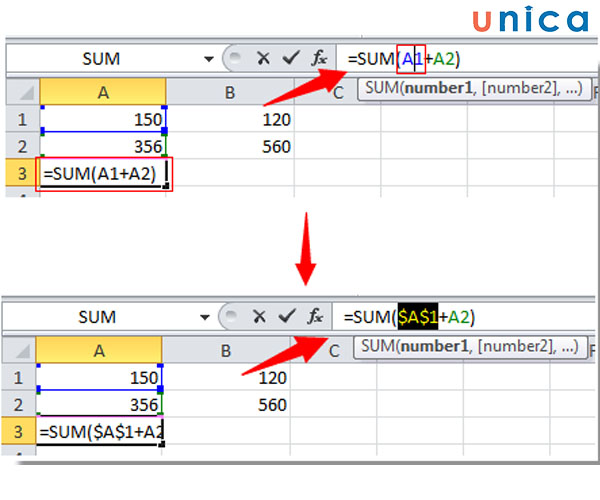Select cell with value 560 in lower sheet

tap(228, 405)
